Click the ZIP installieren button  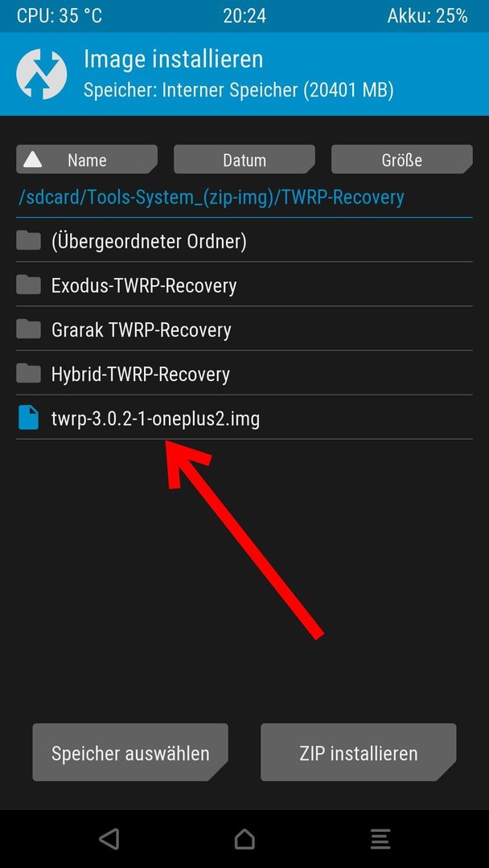tap(358, 753)
